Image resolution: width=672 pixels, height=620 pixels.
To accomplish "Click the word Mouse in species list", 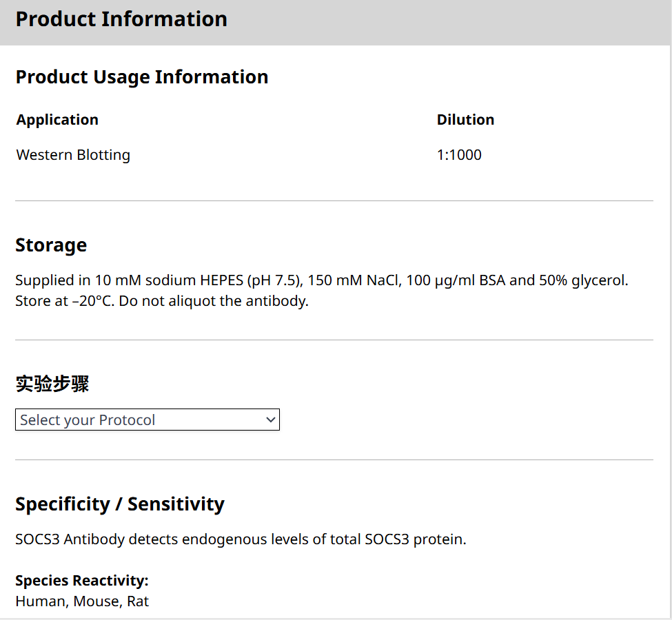I will (96, 601).
